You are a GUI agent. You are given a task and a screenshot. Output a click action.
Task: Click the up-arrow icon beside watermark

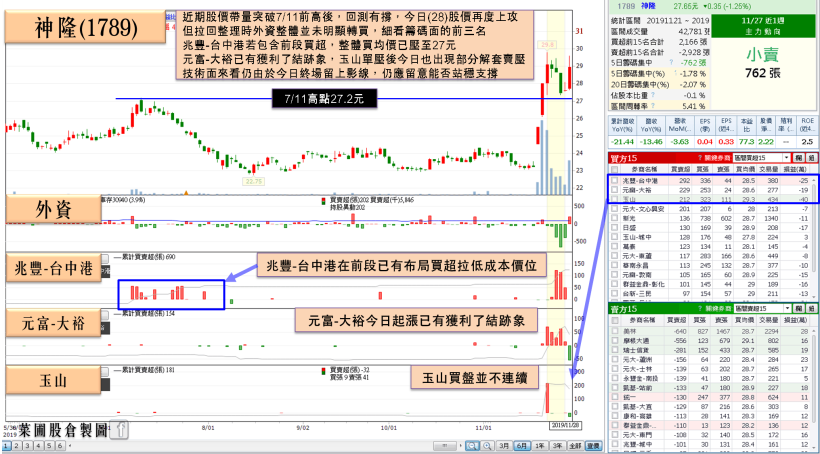tap(119, 430)
